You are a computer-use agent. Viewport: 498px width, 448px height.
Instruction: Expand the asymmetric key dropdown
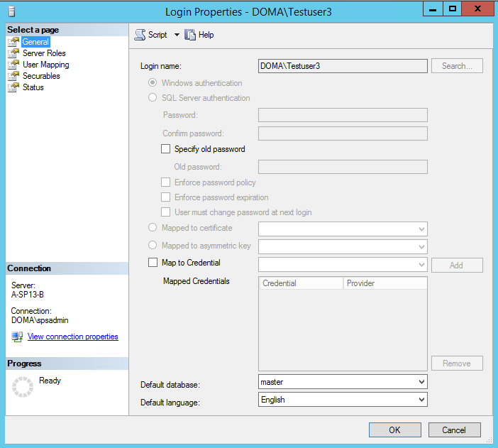pos(421,247)
